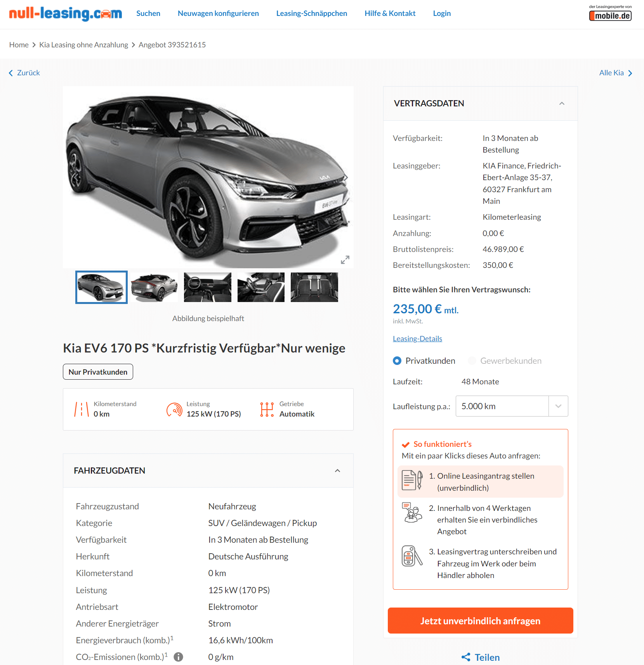The width and height of the screenshot is (644, 665).
Task: Open the Leasing-Schnäppchen menu item
Action: [x=312, y=13]
